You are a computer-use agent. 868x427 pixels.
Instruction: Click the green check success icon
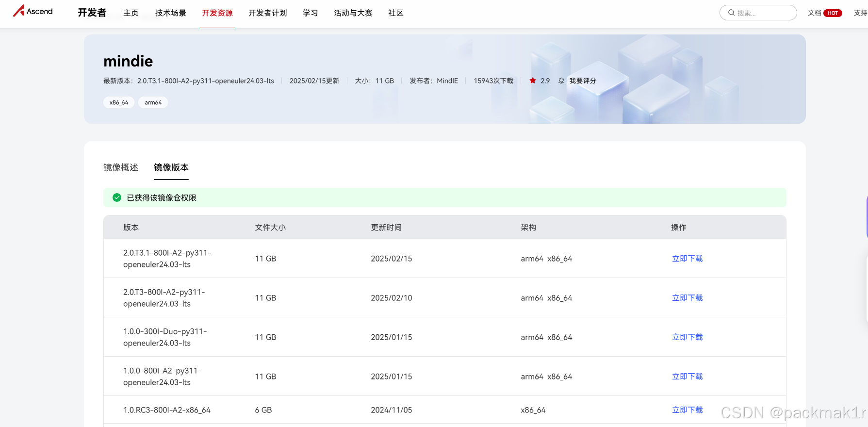117,197
